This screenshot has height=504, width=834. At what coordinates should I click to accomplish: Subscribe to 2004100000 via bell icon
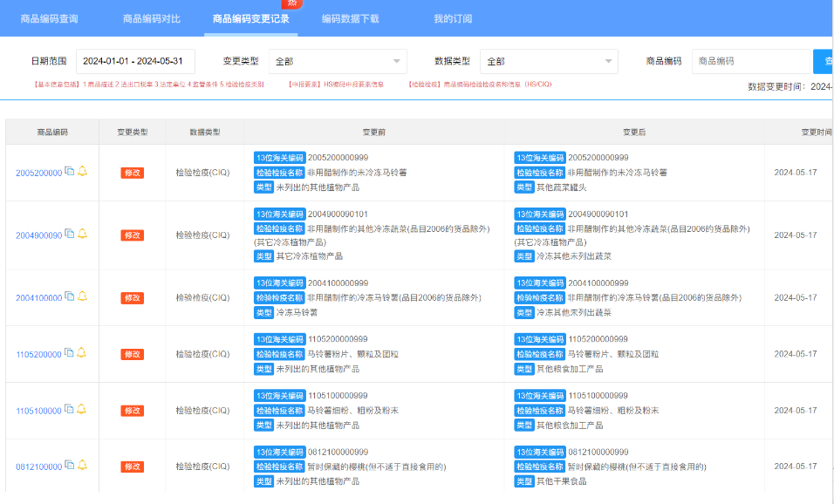pyautogui.click(x=83, y=296)
